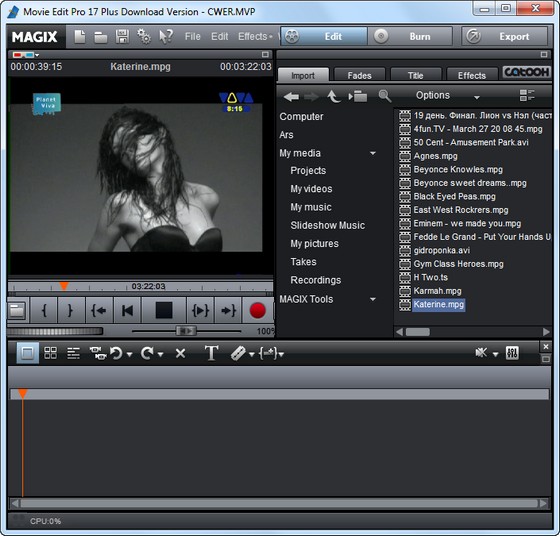Open the File menu
The width and height of the screenshot is (560, 536).
click(192, 36)
